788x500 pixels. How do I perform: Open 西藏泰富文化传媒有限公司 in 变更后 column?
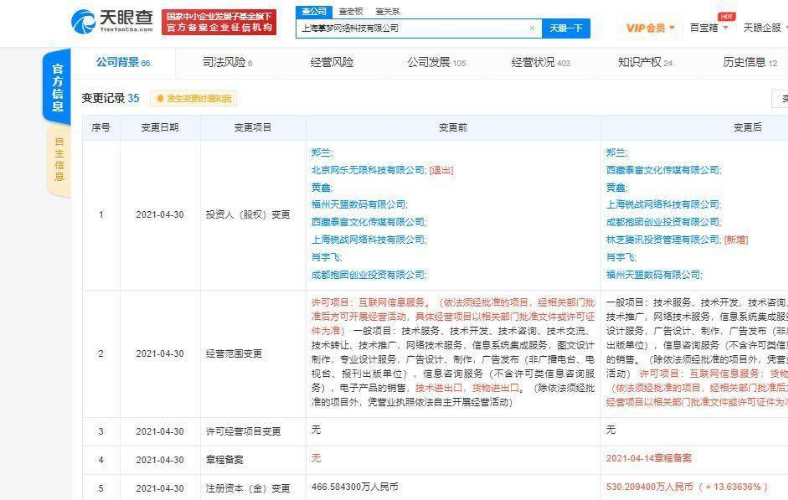pyautogui.click(x=663, y=170)
